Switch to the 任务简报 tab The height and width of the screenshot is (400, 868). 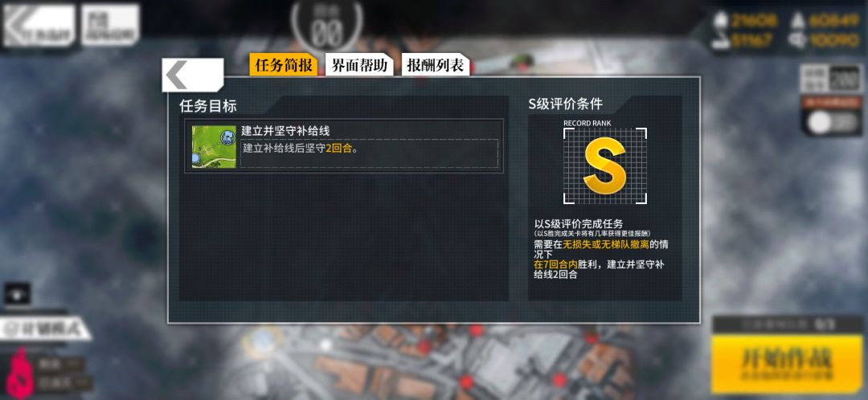(x=284, y=65)
